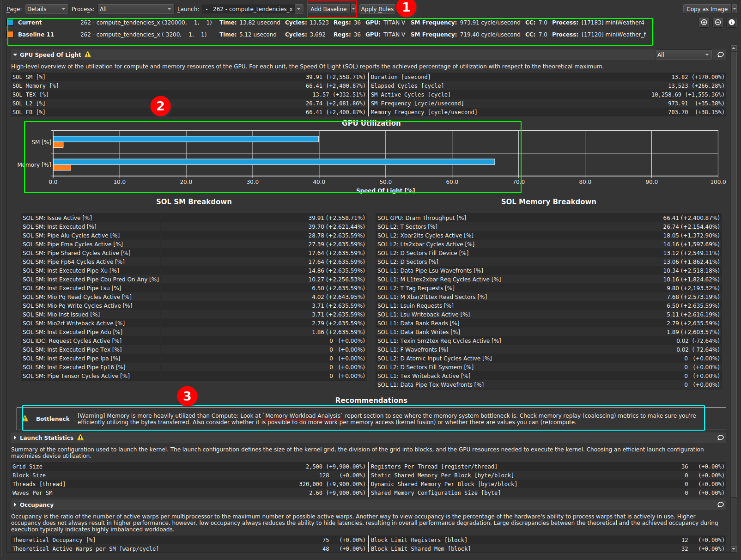Open the Page dropdown showing Details

click(46, 9)
